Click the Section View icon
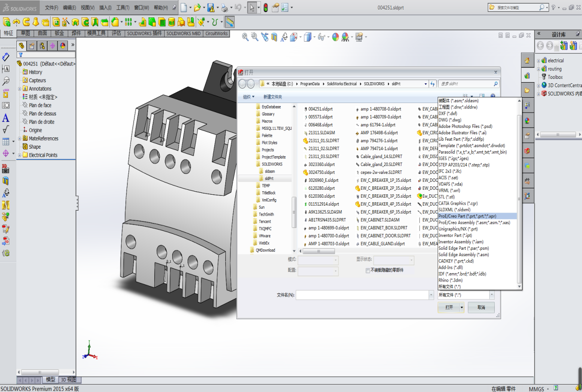The image size is (582, 392). point(274,37)
